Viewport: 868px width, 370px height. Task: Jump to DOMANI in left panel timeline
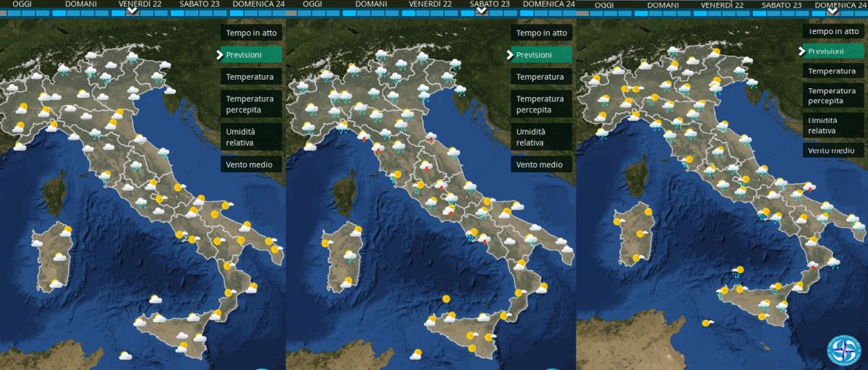[x=81, y=4]
